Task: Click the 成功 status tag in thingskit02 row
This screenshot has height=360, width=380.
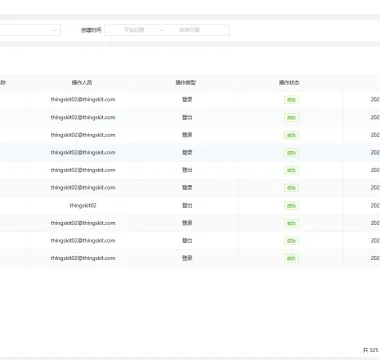Action: click(291, 206)
